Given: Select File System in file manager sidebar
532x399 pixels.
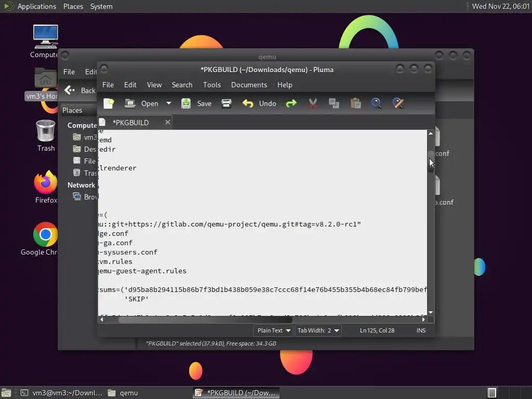Looking at the screenshot, I should [85, 161].
